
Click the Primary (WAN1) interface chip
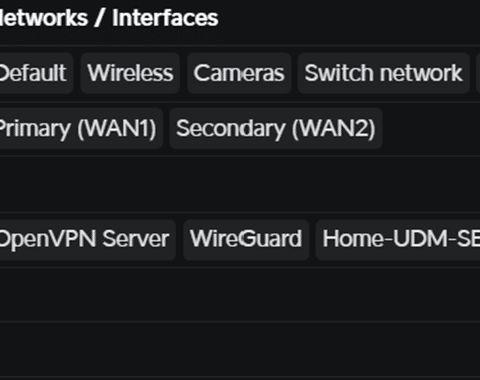[81, 128]
